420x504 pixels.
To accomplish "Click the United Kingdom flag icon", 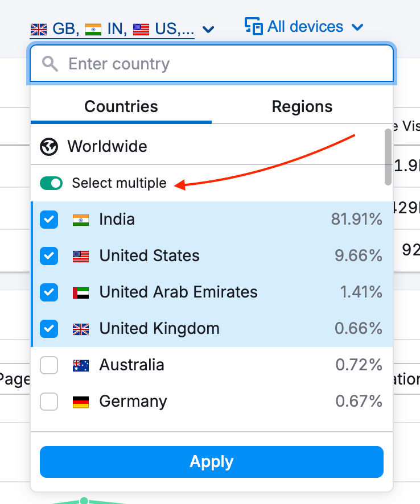I will [81, 329].
